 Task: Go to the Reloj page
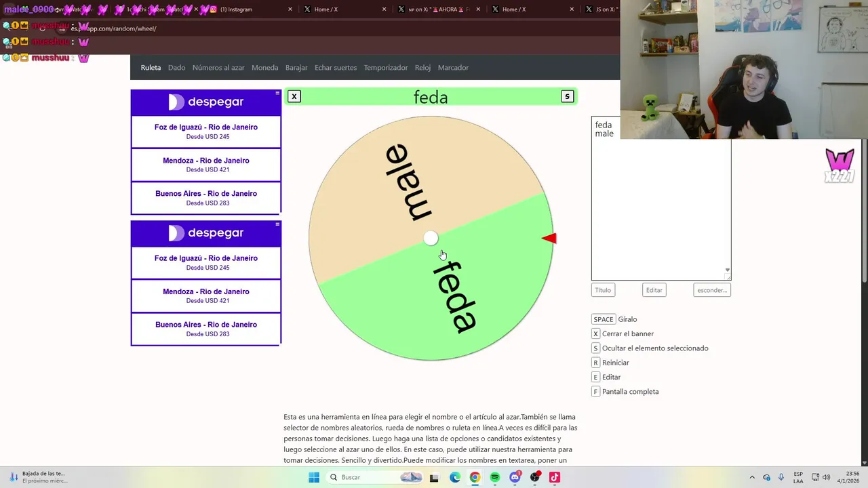click(422, 68)
